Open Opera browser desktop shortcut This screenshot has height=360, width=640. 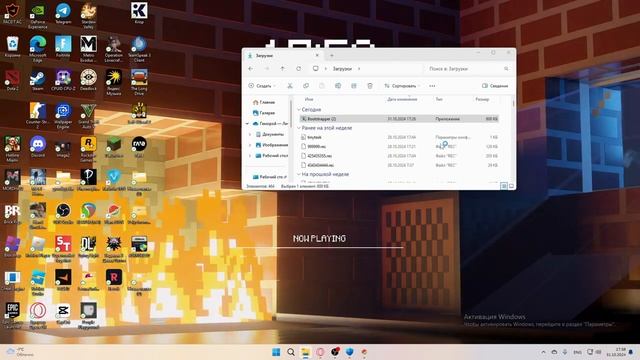(38, 316)
